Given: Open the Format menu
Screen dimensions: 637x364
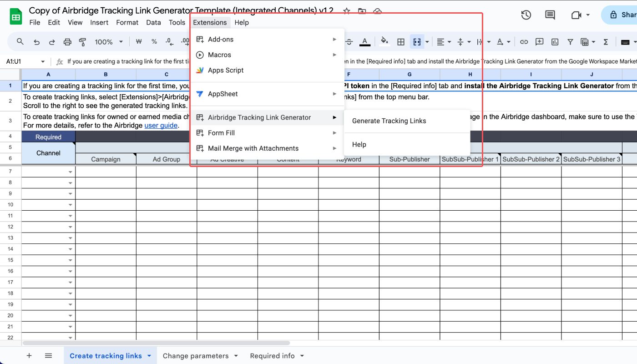Looking at the screenshot, I should pyautogui.click(x=127, y=22).
